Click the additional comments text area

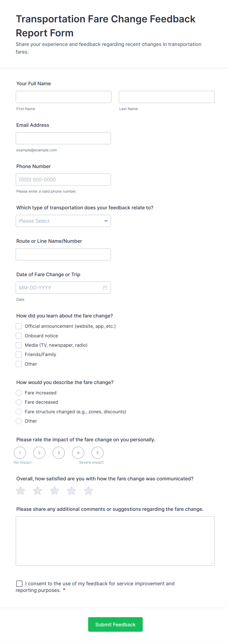(115, 541)
